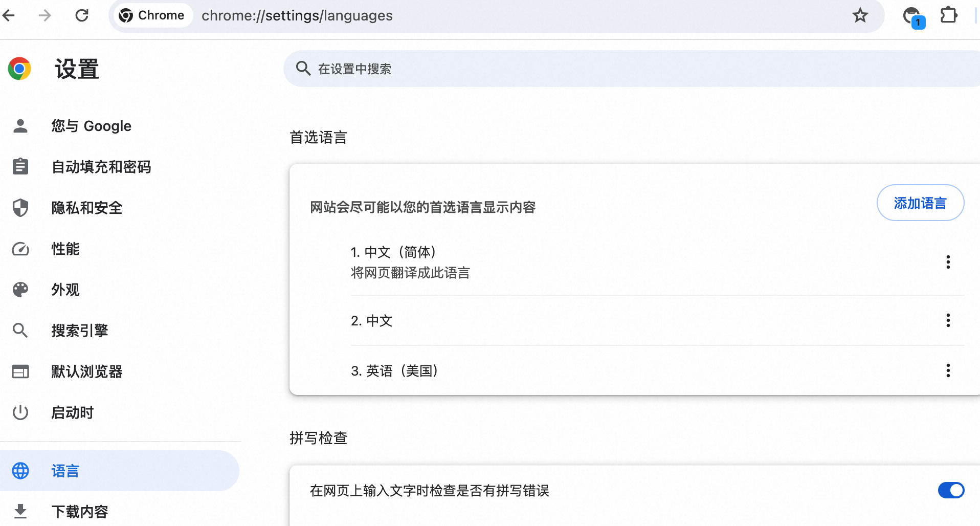Click the browser back arrow
This screenshot has height=526, width=980.
click(x=9, y=15)
